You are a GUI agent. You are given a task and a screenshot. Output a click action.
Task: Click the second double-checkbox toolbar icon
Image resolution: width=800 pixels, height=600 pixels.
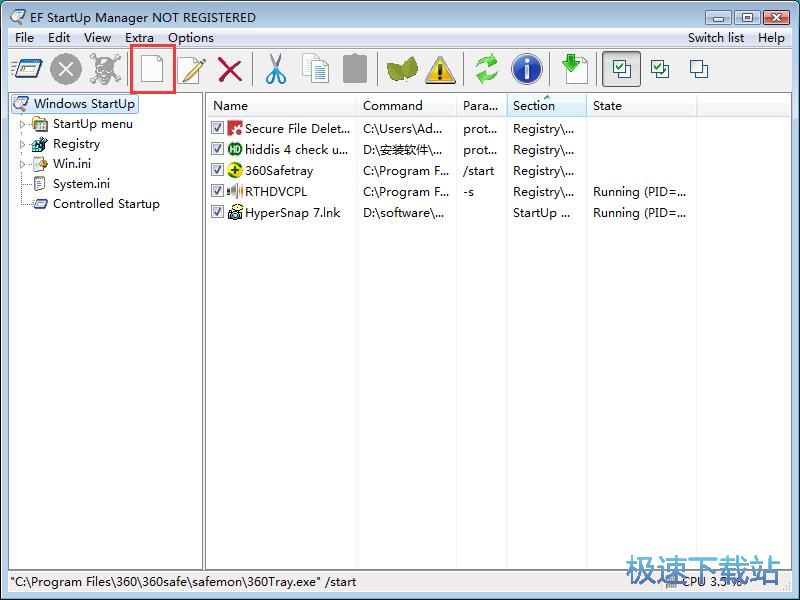(660, 69)
